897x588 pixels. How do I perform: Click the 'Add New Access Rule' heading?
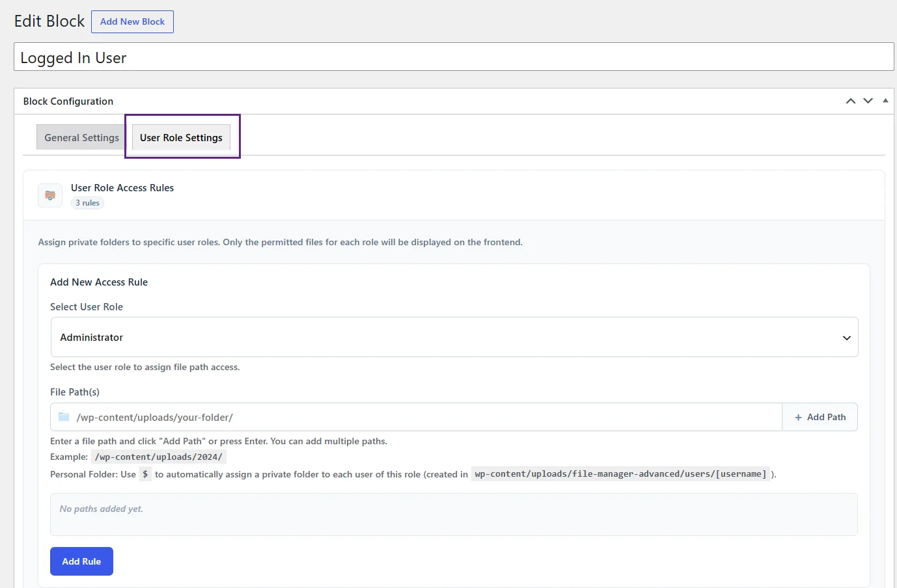tap(99, 282)
